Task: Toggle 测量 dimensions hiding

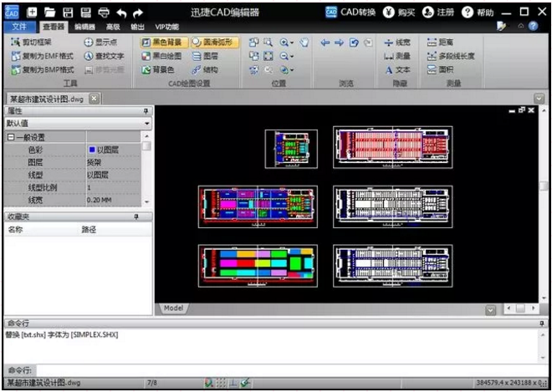Action: 397,56
